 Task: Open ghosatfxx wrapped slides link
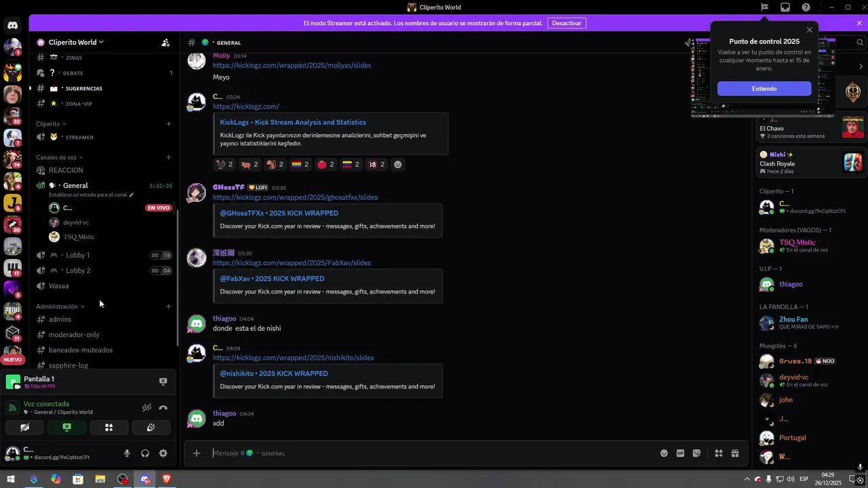[295, 197]
